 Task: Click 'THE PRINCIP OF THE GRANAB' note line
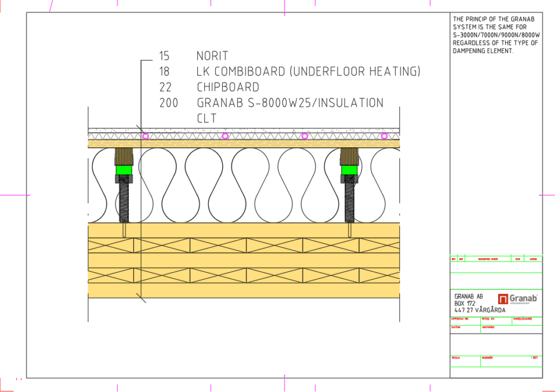click(x=494, y=19)
